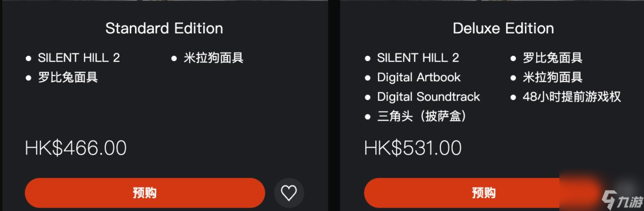Click 48小时提前游戏权 item
Image resolution: width=644 pixels, height=211 pixels.
tap(572, 97)
